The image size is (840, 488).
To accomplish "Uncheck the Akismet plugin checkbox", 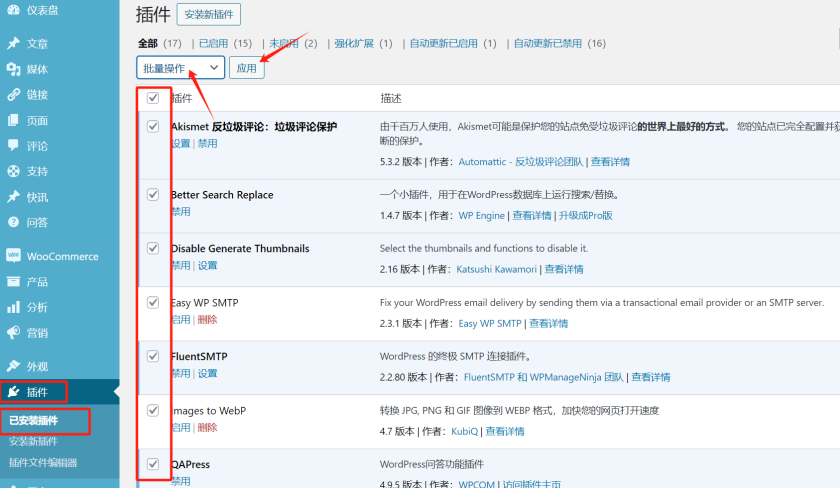I will [x=153, y=127].
